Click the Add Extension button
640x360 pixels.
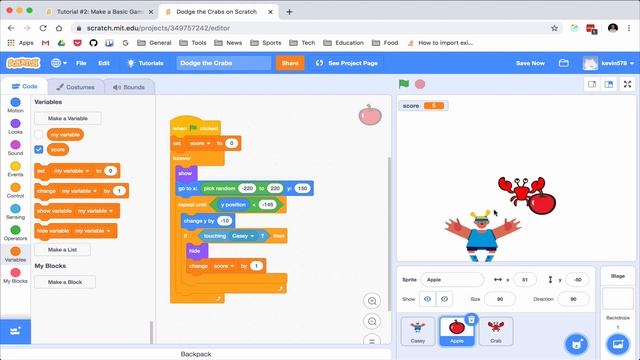coord(15,331)
